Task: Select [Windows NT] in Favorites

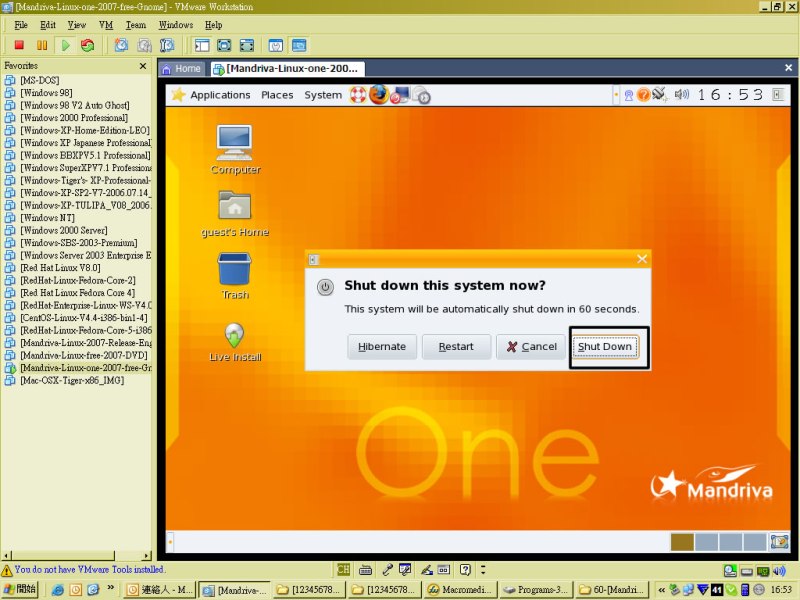Action: click(x=47, y=218)
